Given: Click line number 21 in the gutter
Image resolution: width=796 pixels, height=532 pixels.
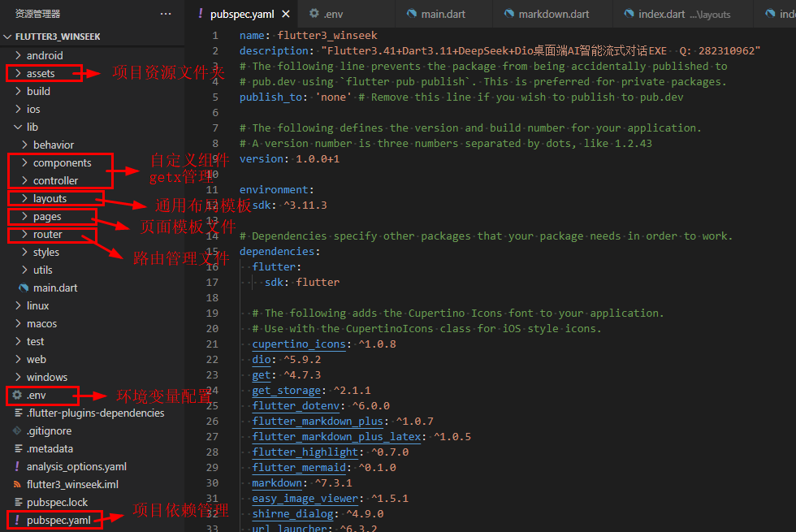Looking at the screenshot, I should pyautogui.click(x=212, y=344).
